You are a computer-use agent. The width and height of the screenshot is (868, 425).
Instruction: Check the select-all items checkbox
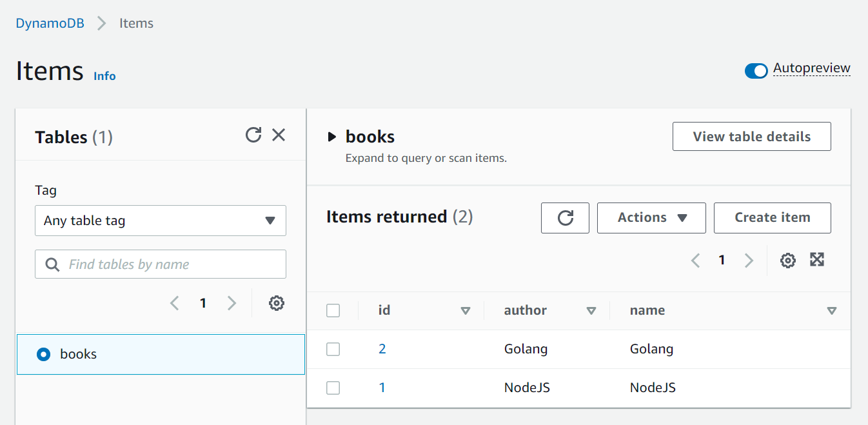point(333,311)
